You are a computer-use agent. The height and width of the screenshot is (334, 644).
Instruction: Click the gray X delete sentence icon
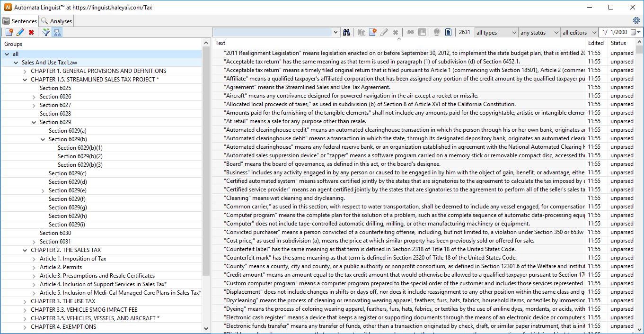tap(395, 32)
